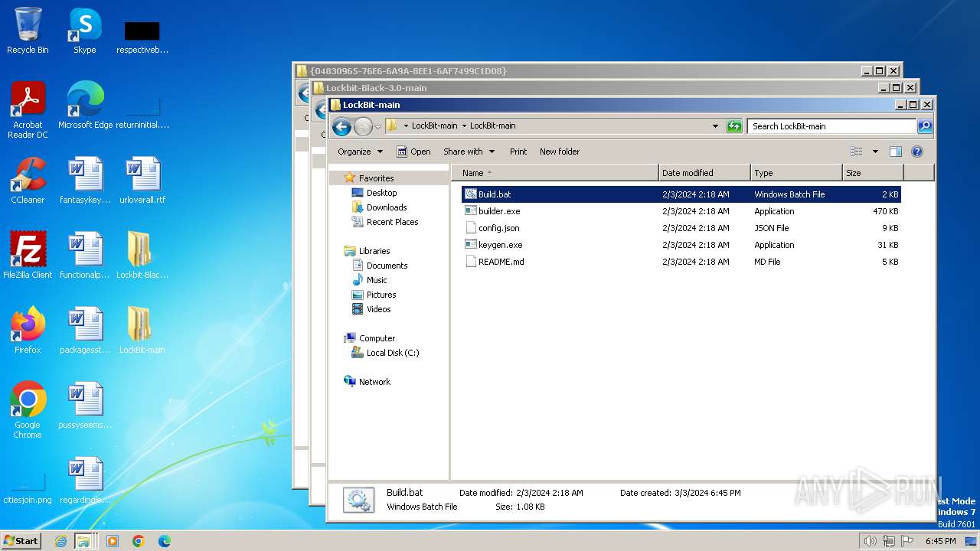This screenshot has height=551, width=980.
Task: Select the functionalp document on desktop
Action: click(x=85, y=256)
